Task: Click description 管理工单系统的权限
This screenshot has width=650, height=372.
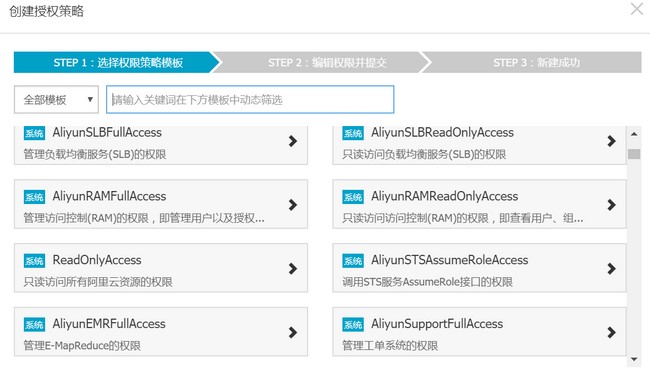Action: [x=390, y=346]
